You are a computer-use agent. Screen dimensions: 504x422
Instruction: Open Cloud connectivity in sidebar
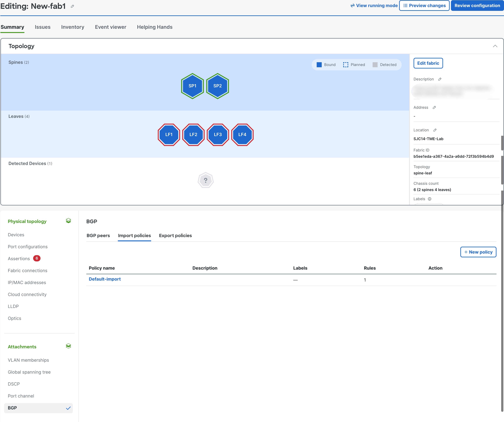[x=27, y=294]
